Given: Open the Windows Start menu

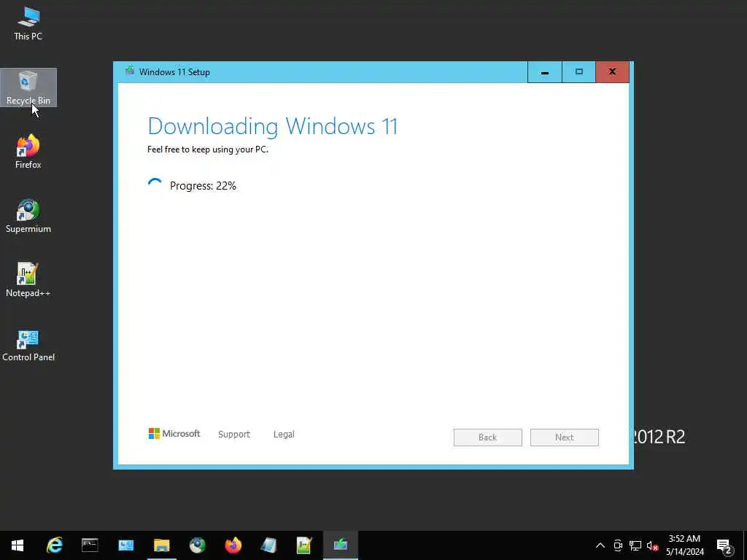Looking at the screenshot, I should click(x=18, y=545).
